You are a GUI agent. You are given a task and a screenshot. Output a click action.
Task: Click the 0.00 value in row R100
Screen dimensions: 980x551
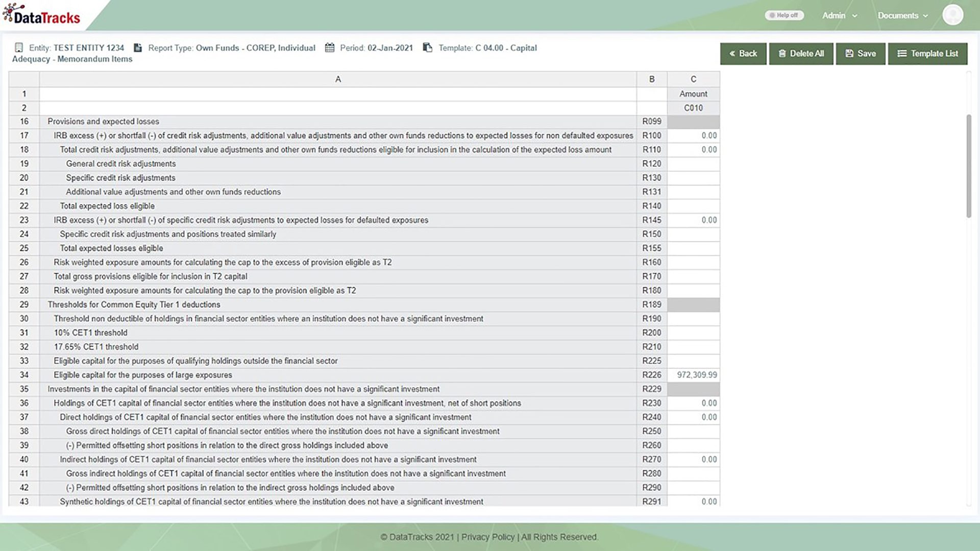709,136
